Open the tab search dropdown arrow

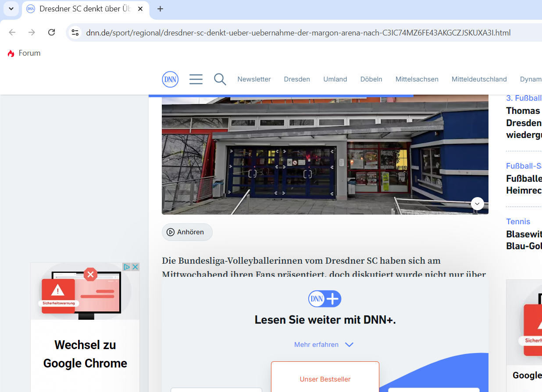tap(11, 9)
